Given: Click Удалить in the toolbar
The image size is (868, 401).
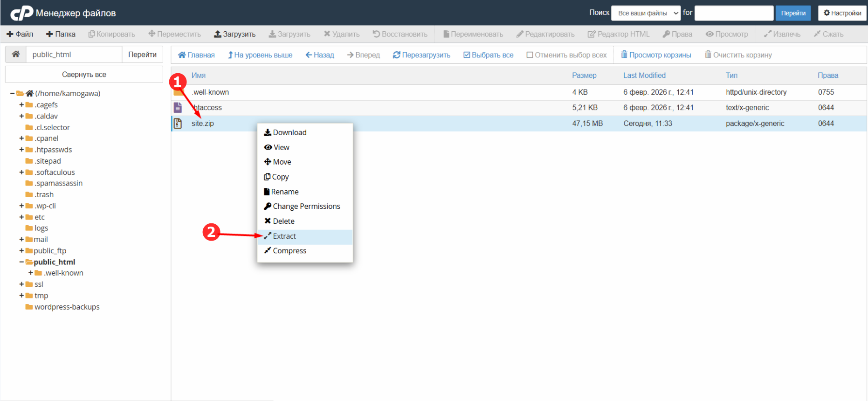Looking at the screenshot, I should (342, 34).
